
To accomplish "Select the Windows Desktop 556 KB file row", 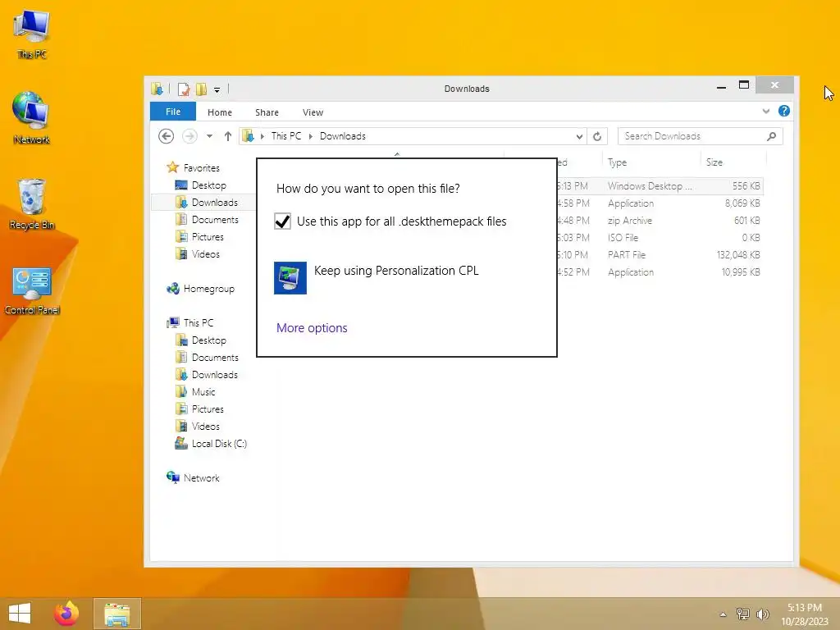I will pos(659,186).
